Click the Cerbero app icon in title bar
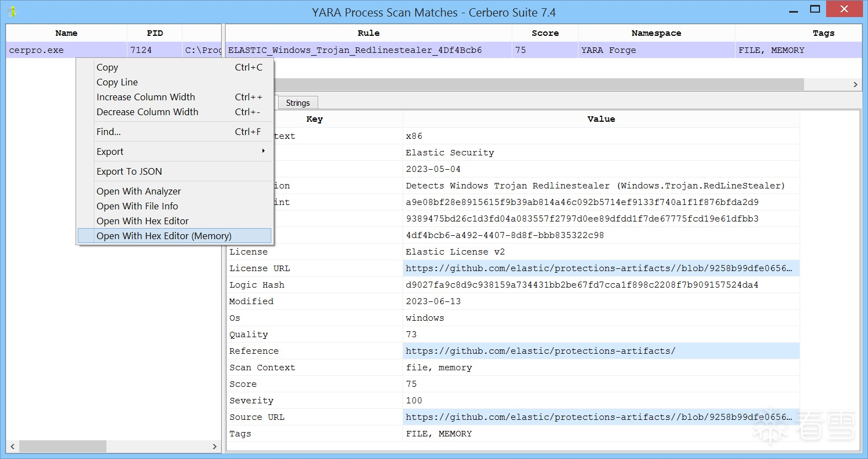Image resolution: width=868 pixels, height=459 pixels. pyautogui.click(x=12, y=12)
